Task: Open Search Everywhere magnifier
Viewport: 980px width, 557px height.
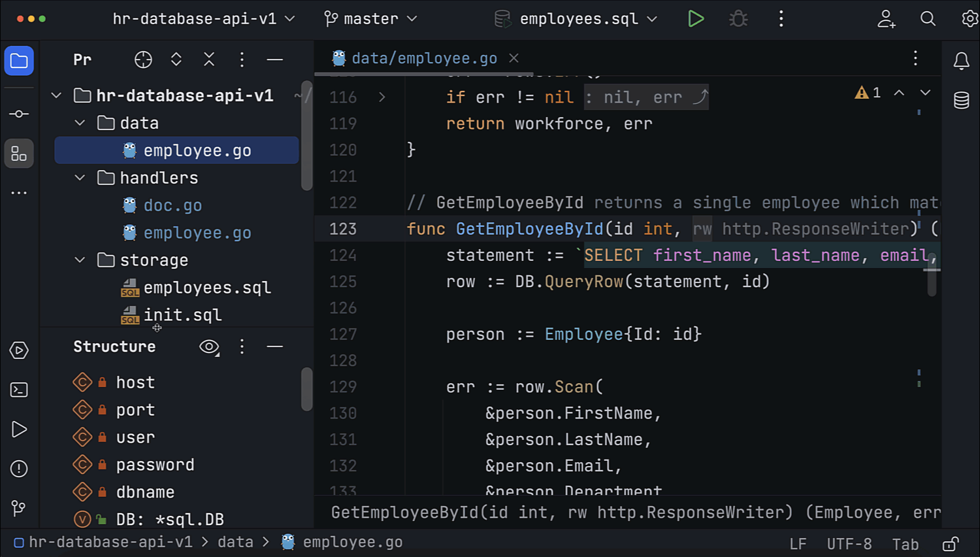Action: [928, 19]
